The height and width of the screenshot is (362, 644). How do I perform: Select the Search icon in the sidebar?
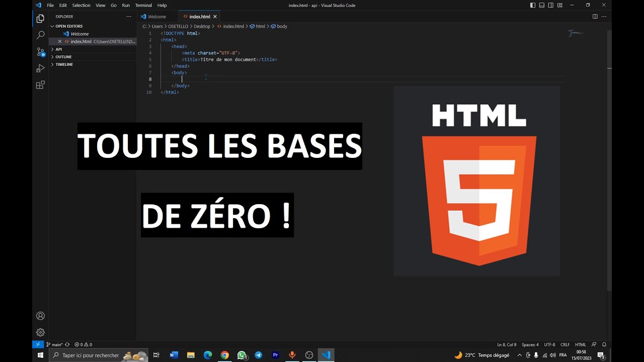point(40,35)
